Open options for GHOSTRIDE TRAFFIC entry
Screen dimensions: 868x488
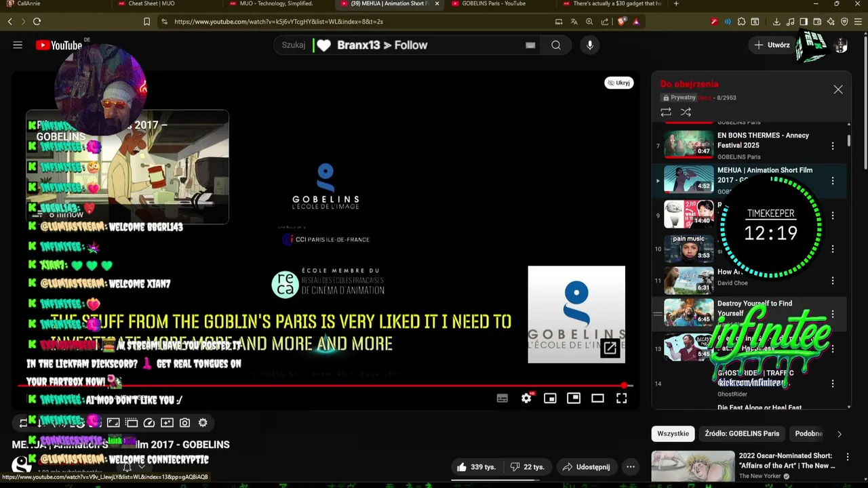[x=833, y=384]
